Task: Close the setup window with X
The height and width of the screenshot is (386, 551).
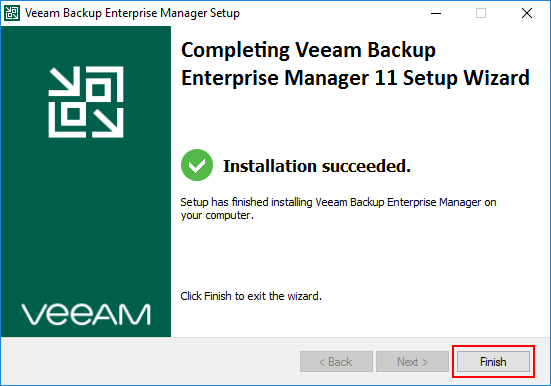Action: click(x=526, y=13)
